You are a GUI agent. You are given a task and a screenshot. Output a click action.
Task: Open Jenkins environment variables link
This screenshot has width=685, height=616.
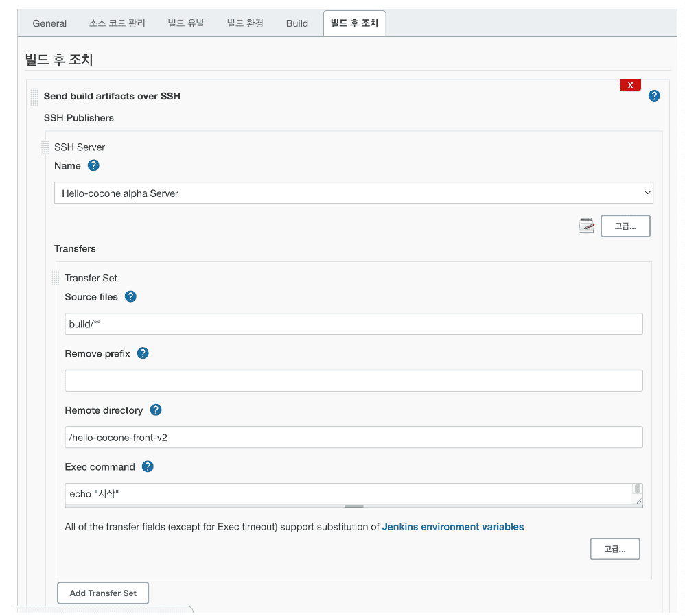(x=452, y=527)
